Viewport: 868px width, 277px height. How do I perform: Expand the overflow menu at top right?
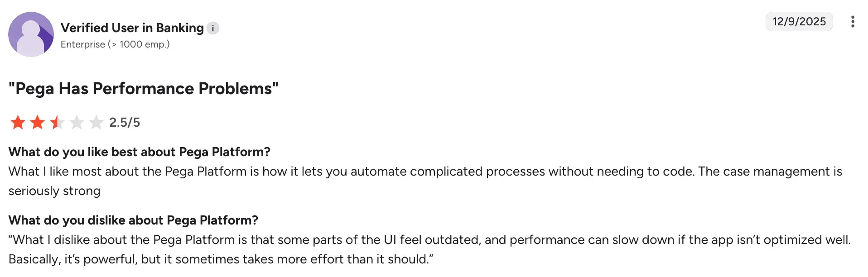tap(854, 21)
